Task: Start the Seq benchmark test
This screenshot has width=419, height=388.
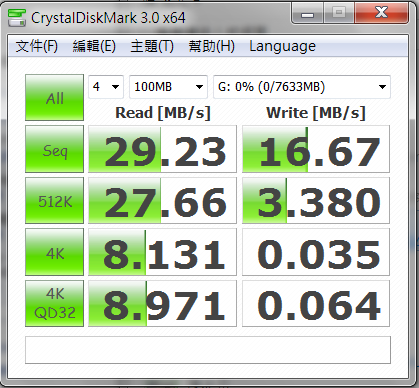Action: point(55,149)
